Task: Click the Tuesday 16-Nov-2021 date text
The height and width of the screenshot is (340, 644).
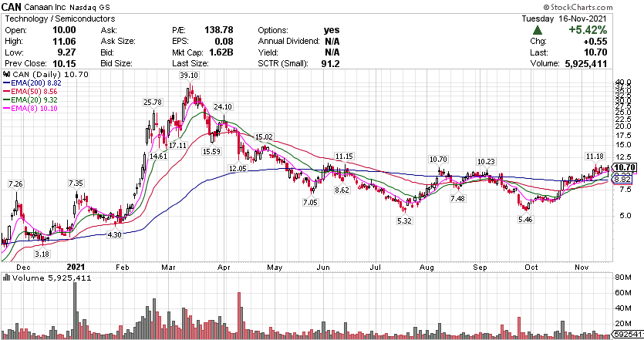Action: click(x=565, y=19)
